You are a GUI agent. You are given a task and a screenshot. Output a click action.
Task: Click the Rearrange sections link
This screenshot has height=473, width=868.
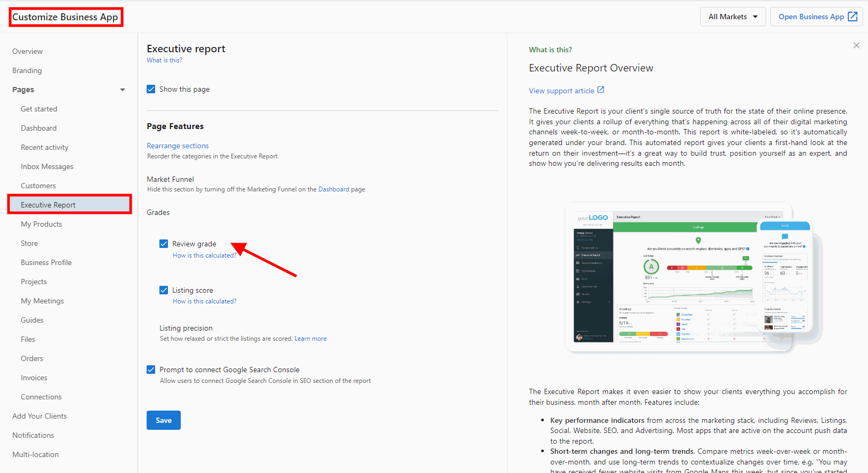coord(178,146)
